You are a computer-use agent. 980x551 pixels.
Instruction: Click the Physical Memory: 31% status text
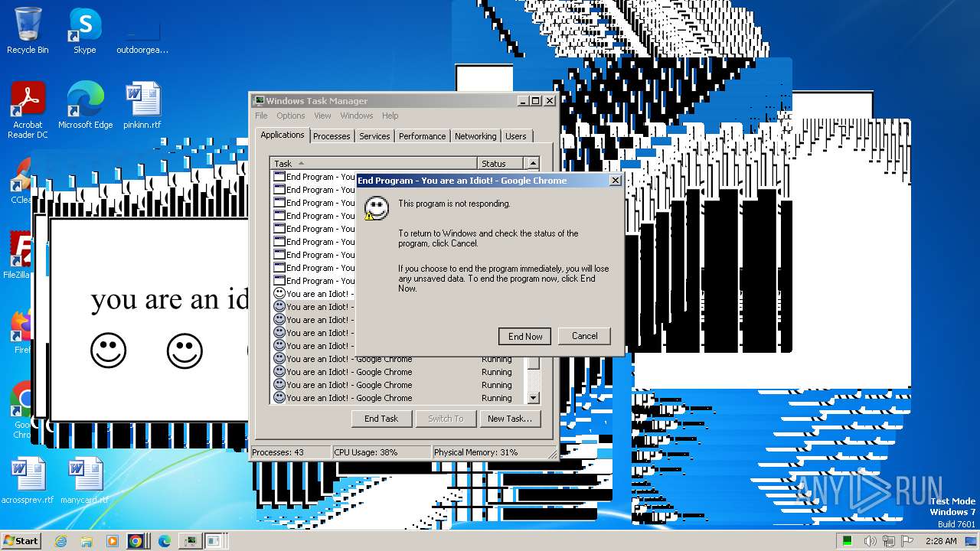click(x=476, y=452)
